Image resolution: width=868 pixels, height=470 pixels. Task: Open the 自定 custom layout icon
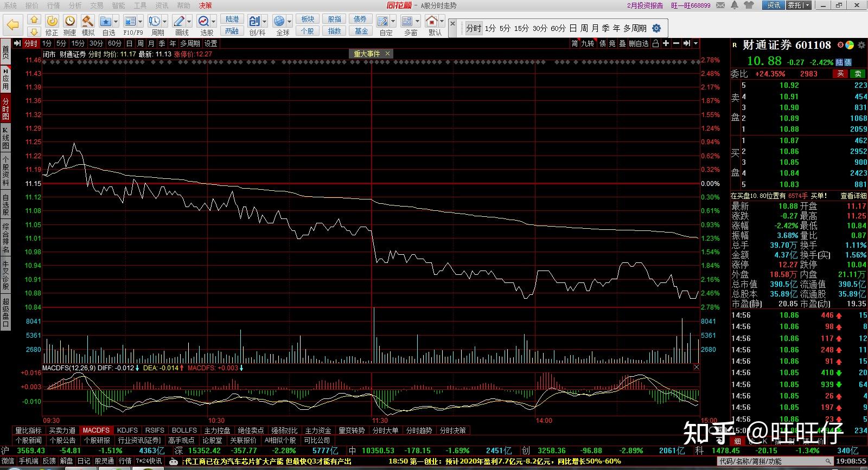pos(383,21)
